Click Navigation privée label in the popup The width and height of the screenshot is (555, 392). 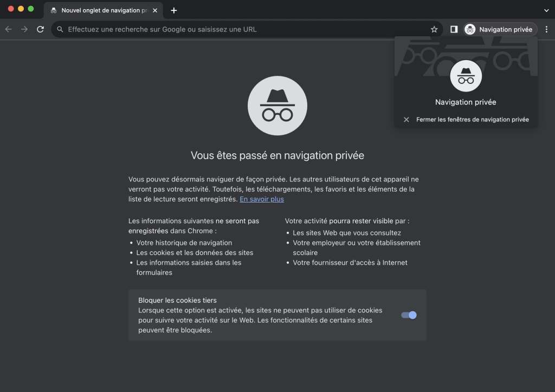tap(466, 102)
